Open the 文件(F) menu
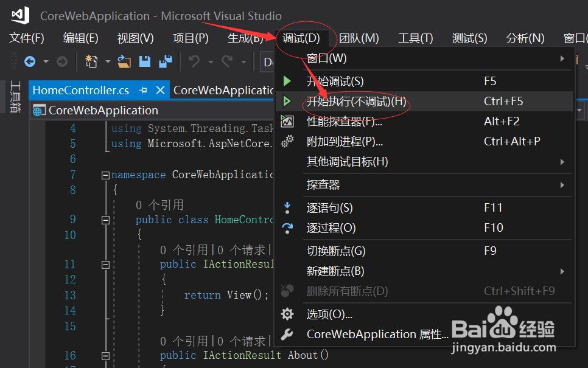 tap(27, 38)
